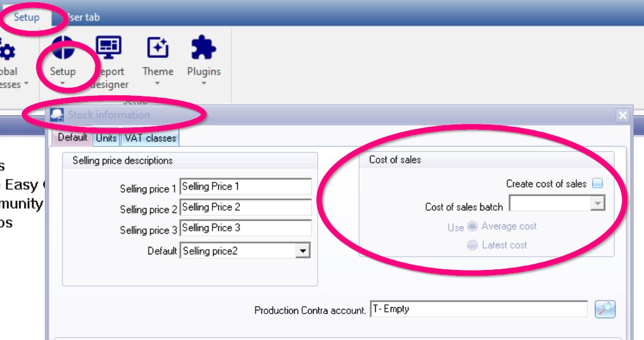Click the Selling price 1 text field

tap(245, 187)
